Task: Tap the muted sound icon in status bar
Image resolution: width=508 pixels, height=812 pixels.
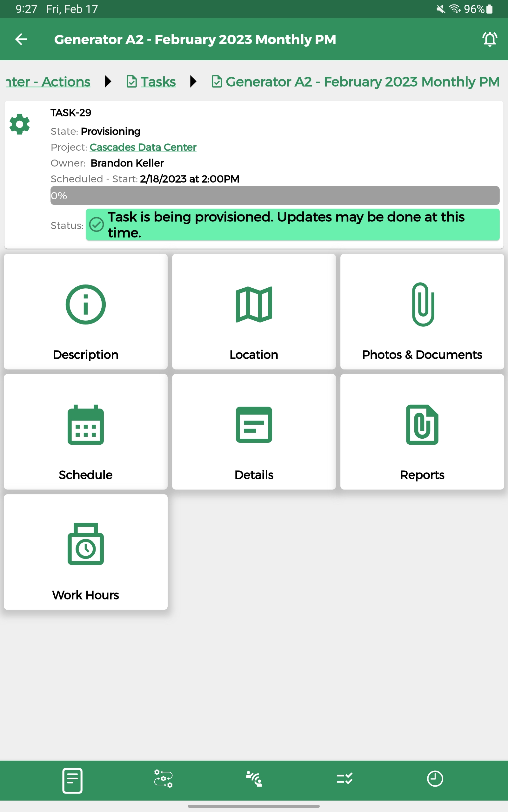Action: point(440,9)
